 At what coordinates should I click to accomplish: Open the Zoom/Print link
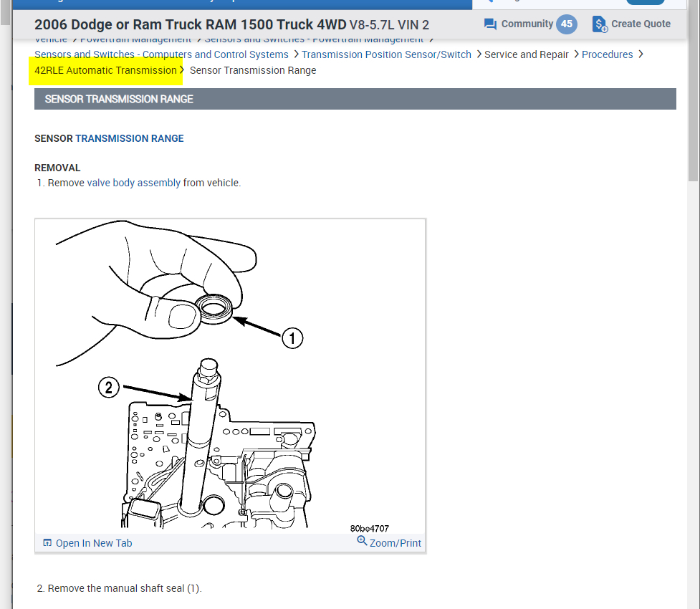(x=395, y=543)
